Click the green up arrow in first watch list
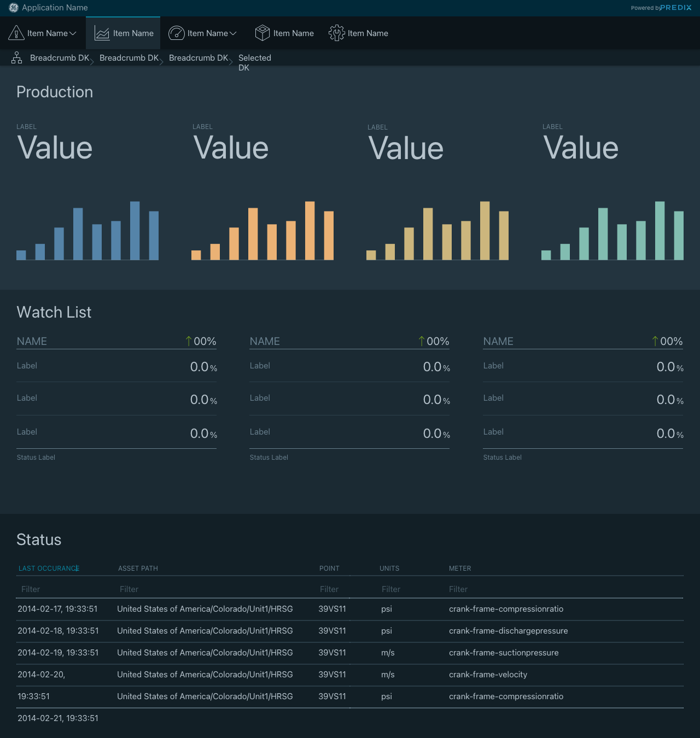Viewport: 700px width, 738px height. point(189,341)
